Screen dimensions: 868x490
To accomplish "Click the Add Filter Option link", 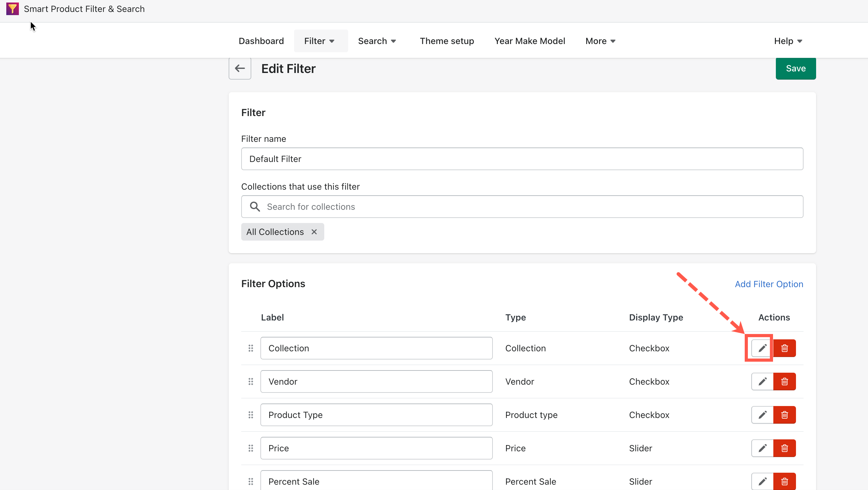I will [x=769, y=284].
